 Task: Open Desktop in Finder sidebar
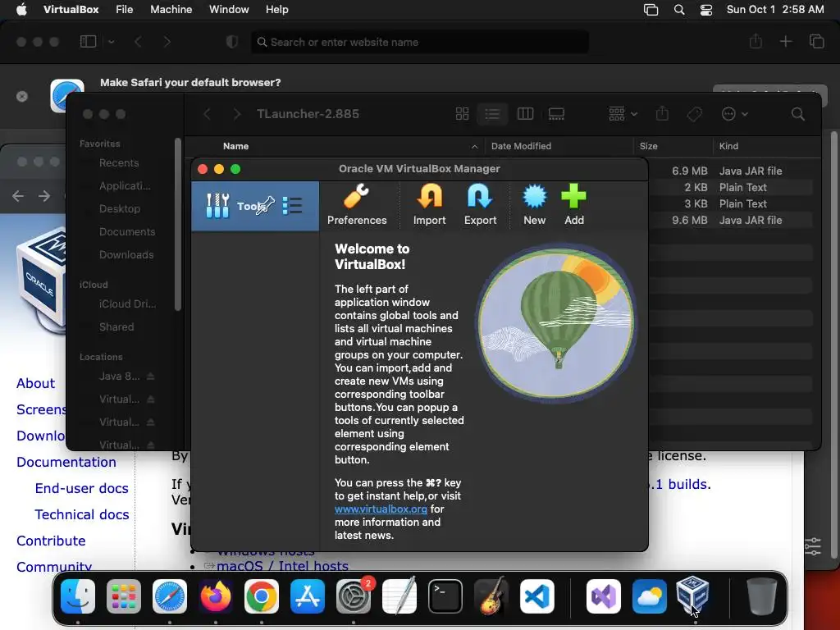click(120, 209)
